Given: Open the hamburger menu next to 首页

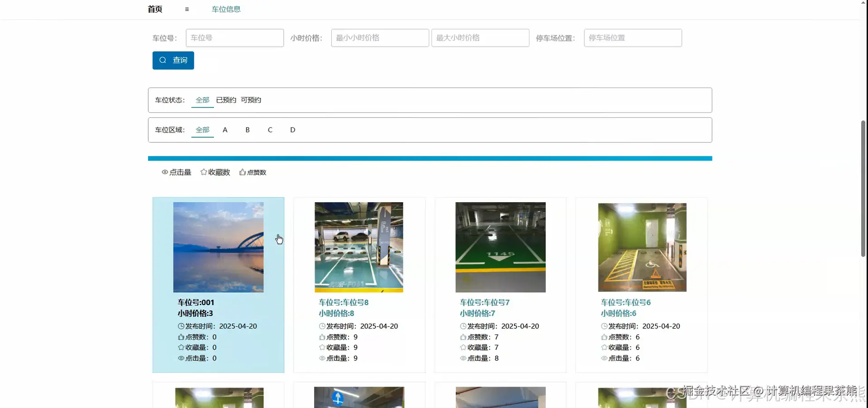Looking at the screenshot, I should (x=186, y=9).
